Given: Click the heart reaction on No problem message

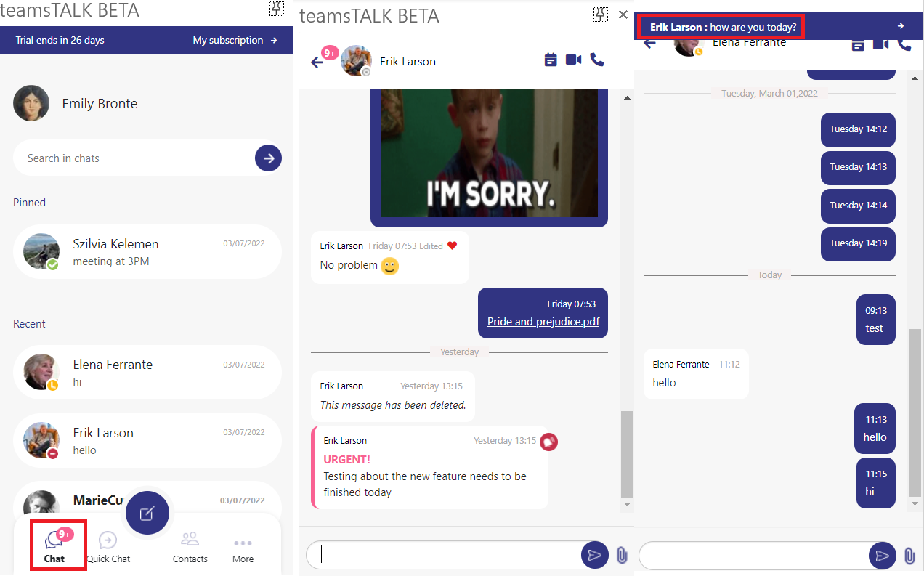Looking at the screenshot, I should 452,246.
